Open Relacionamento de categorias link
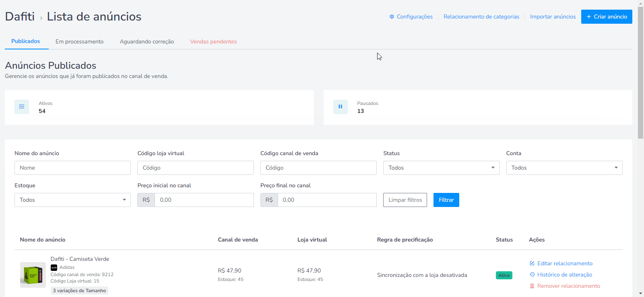Image resolution: width=644 pixels, height=297 pixels. point(481,16)
